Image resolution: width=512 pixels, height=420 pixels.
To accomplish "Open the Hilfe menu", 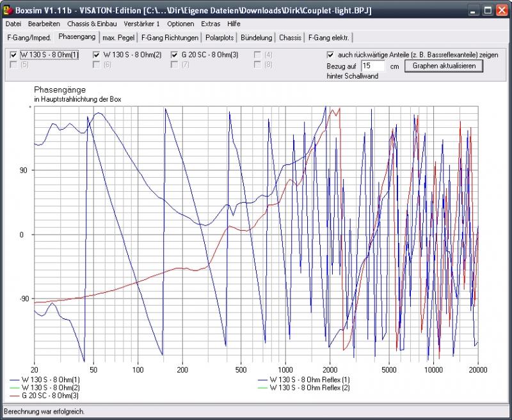I will (x=234, y=24).
